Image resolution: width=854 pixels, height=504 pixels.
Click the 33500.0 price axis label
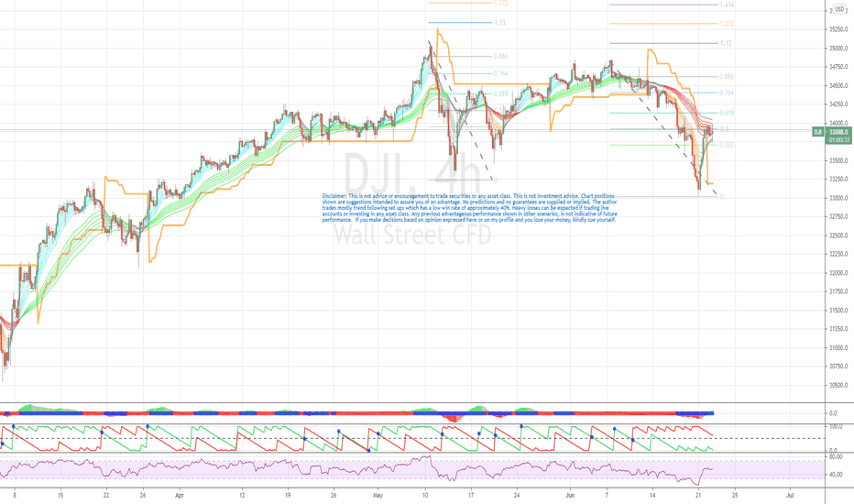(x=838, y=160)
